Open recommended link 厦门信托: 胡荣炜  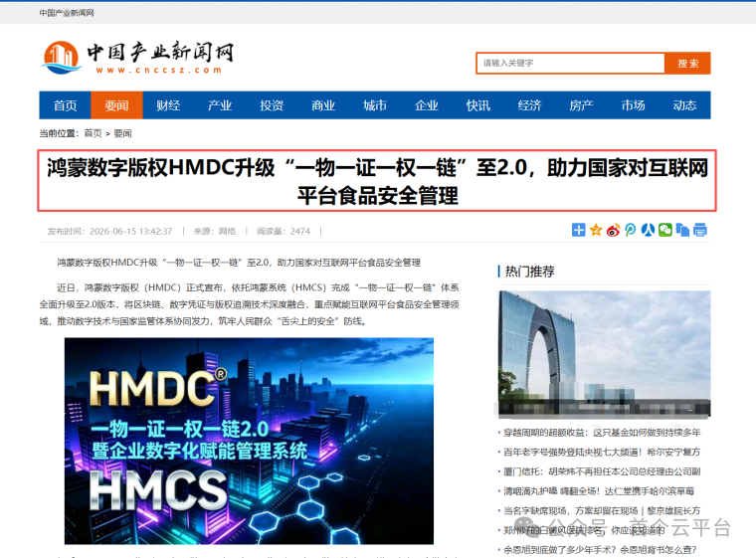[x=602, y=471]
